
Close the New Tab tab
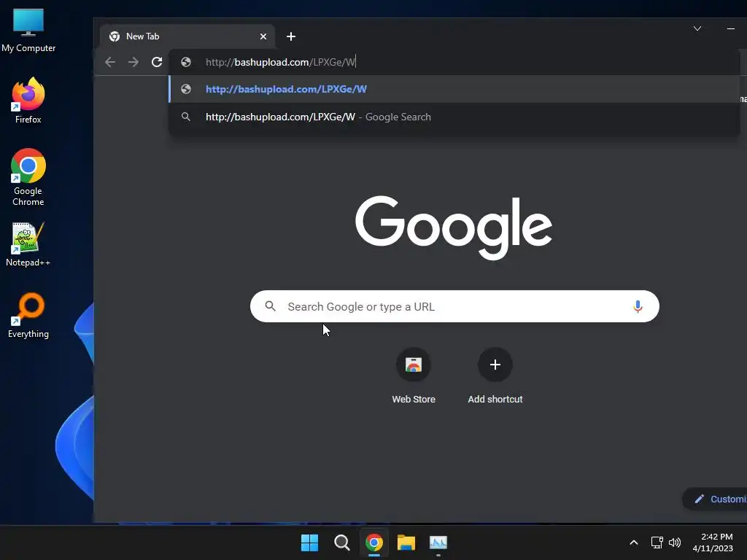(x=263, y=36)
